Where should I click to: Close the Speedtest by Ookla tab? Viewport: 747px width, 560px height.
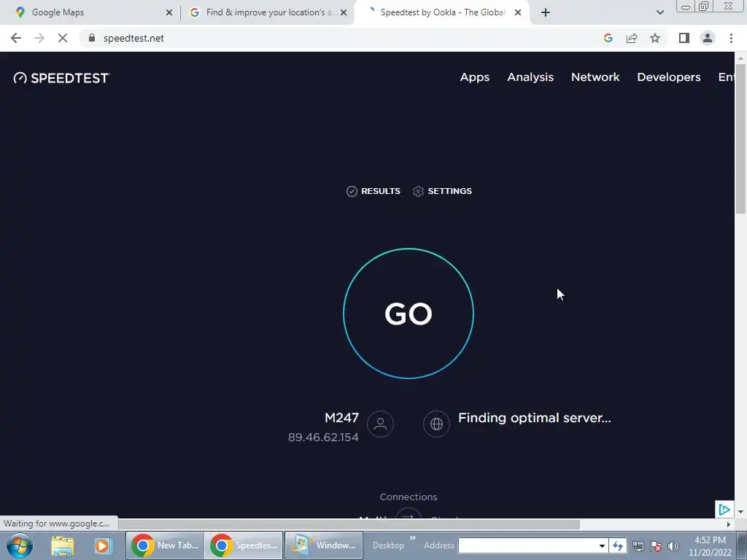point(518,12)
